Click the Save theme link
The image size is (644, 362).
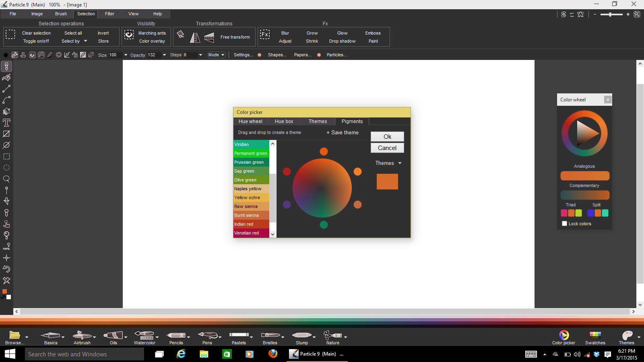coord(343,133)
